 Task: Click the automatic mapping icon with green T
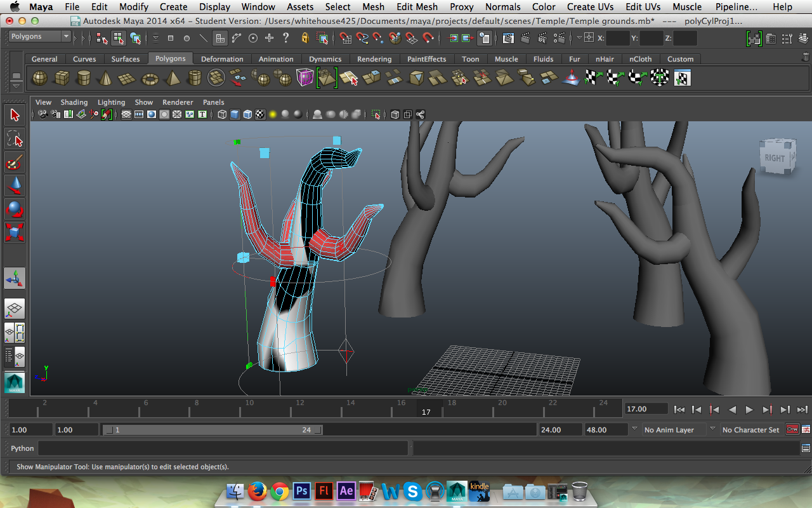(x=660, y=78)
